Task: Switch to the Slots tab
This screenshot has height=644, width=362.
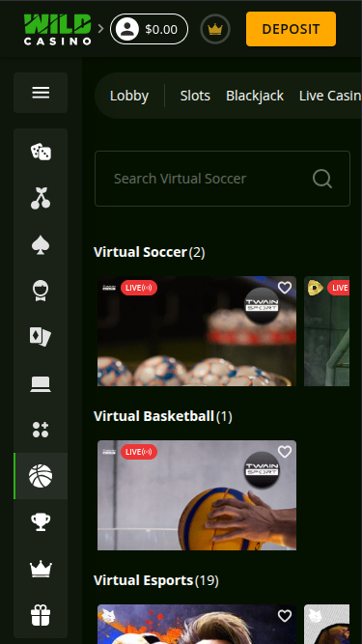Action: tap(195, 96)
